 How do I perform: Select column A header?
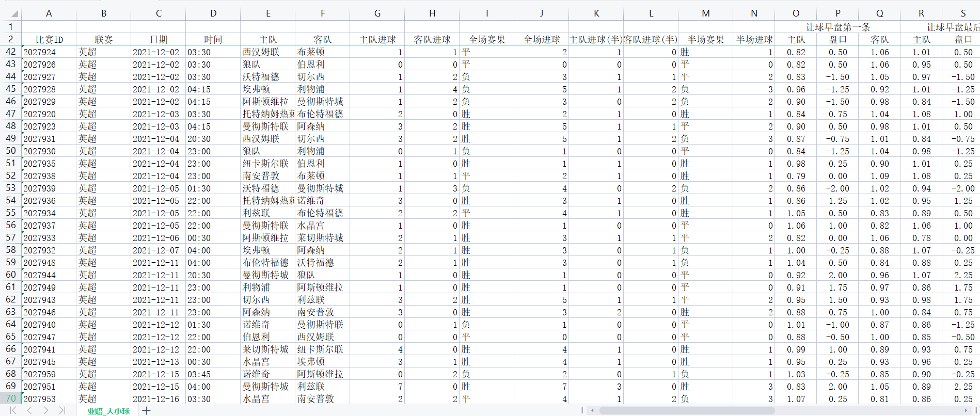(x=49, y=13)
